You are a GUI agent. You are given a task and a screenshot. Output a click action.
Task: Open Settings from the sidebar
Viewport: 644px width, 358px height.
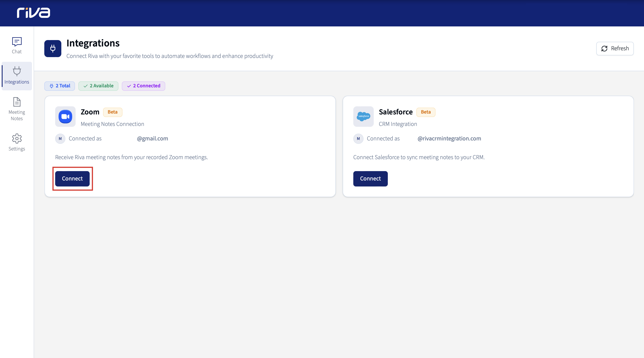point(17,142)
